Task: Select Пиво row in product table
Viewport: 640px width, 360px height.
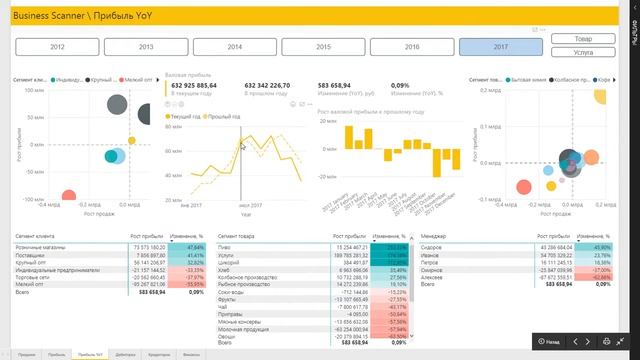Action: click(x=312, y=247)
